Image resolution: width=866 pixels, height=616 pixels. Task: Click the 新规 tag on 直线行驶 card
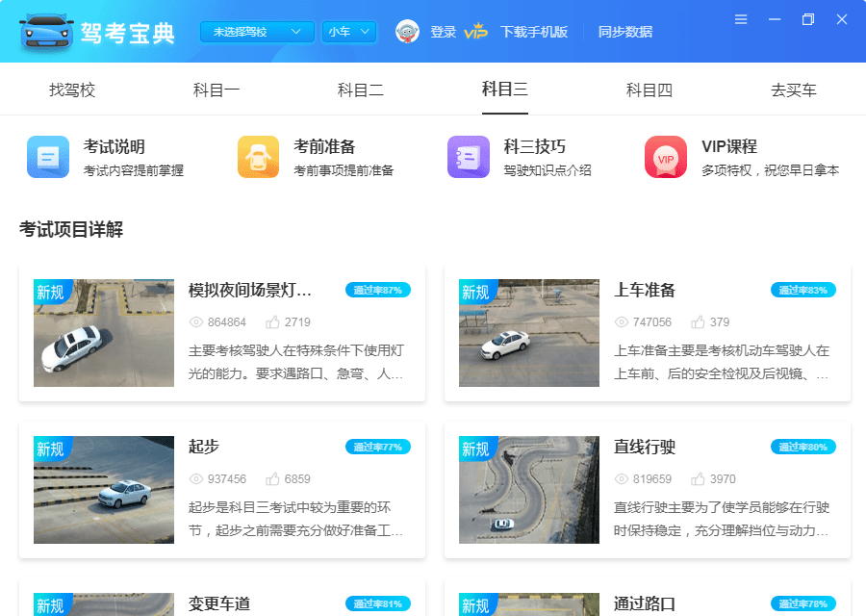pos(476,449)
